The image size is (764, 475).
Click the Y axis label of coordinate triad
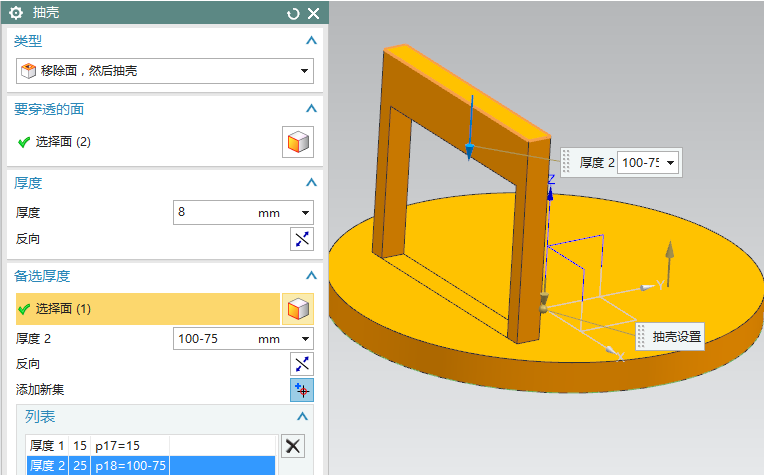tap(660, 285)
